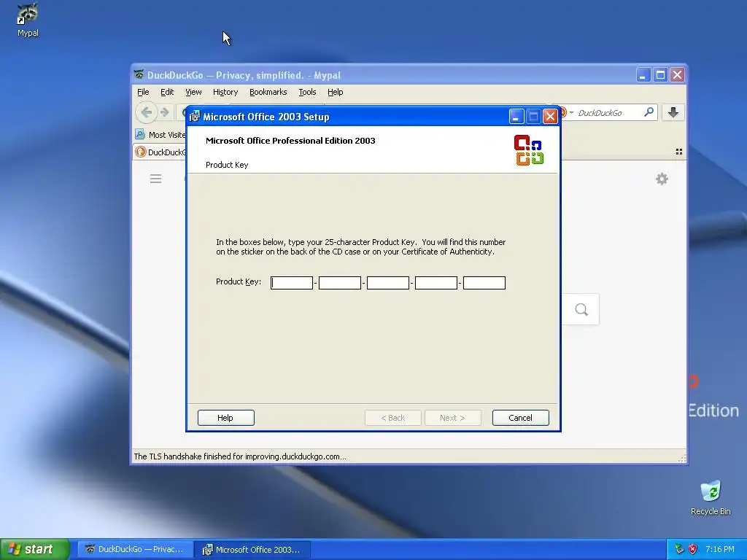
Task: Focus the fifth Product Key box
Action: tap(484, 283)
